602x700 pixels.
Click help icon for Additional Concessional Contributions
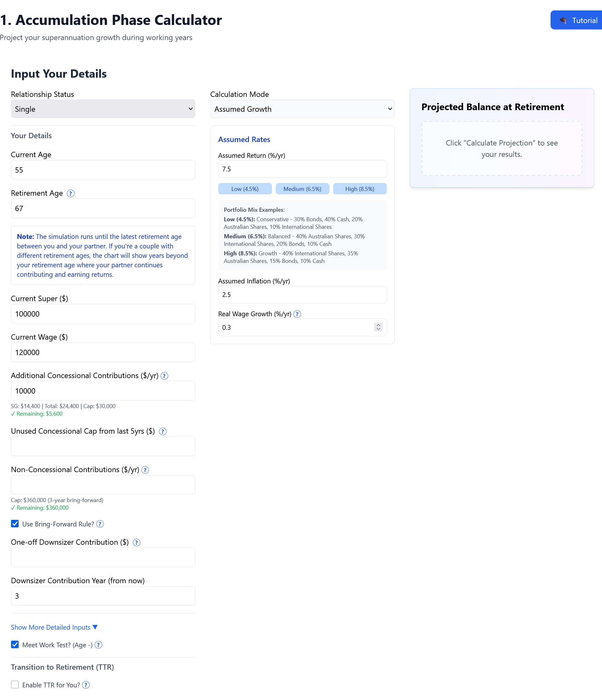tap(164, 376)
